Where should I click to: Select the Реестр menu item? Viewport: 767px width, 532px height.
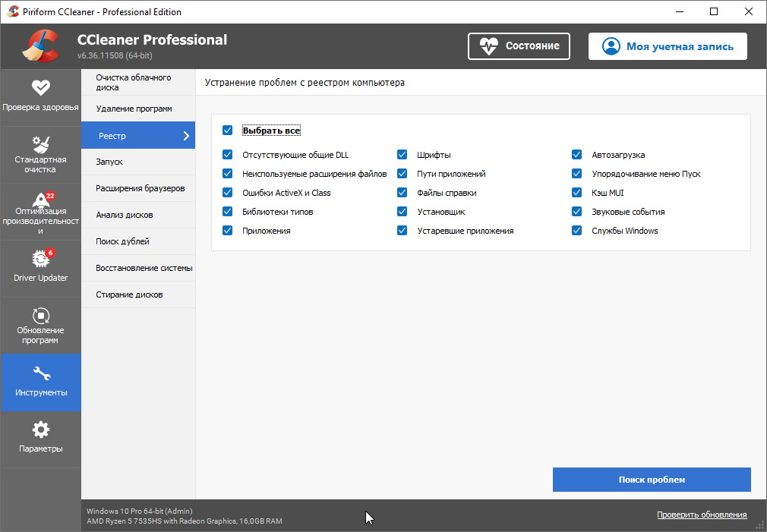[x=138, y=135]
